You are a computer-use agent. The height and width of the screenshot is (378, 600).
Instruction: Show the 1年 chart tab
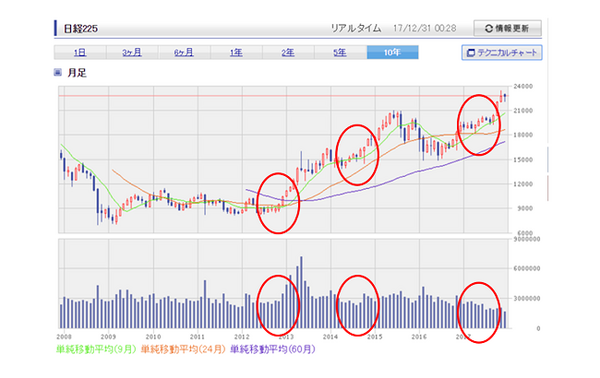click(236, 52)
